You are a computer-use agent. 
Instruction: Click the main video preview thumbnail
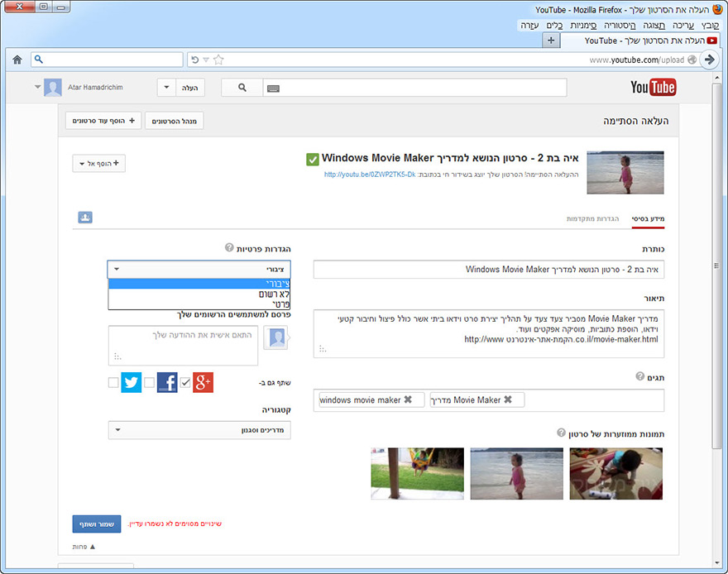625,172
